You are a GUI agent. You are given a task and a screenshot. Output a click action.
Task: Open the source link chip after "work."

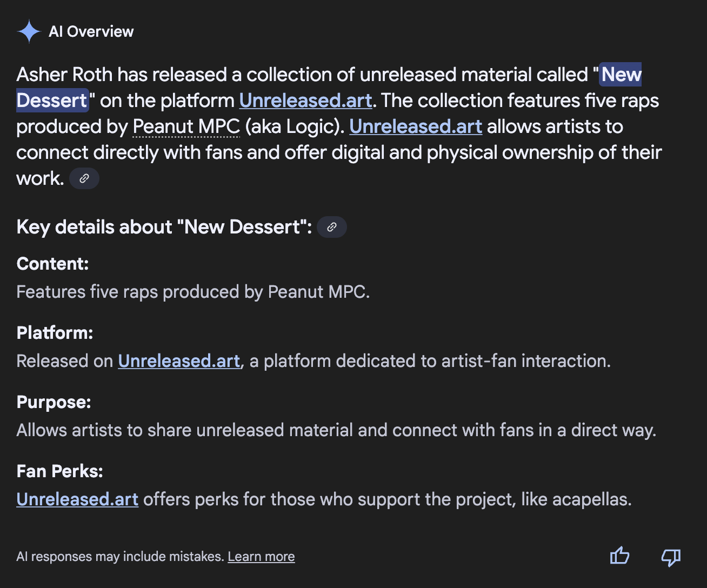(x=84, y=178)
